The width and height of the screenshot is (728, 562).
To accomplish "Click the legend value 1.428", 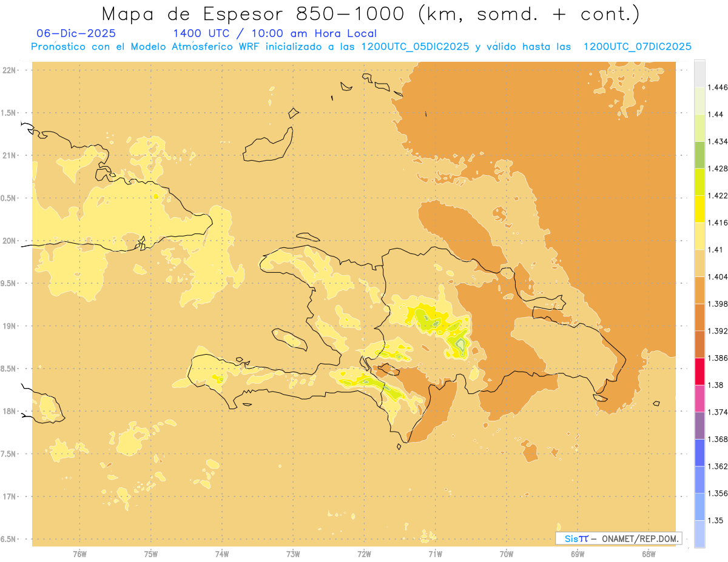I will pos(718,169).
